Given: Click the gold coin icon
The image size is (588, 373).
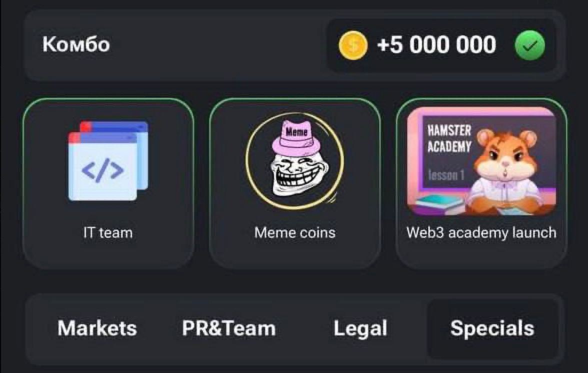Looking at the screenshot, I should pos(353,45).
